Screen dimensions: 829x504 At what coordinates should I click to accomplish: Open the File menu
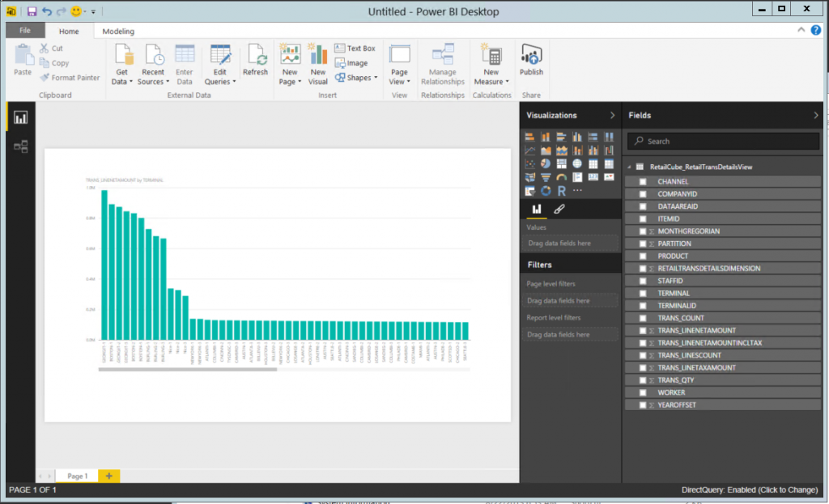[25, 31]
